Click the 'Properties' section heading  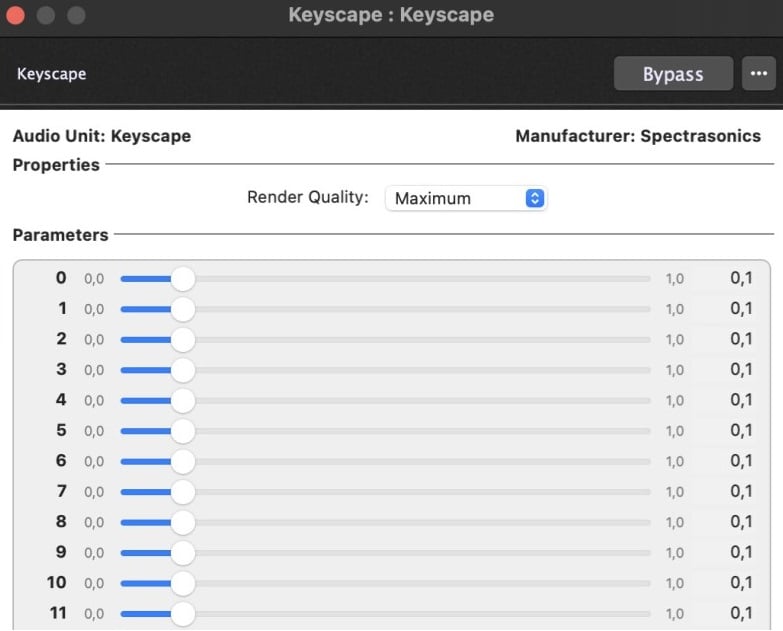56,165
